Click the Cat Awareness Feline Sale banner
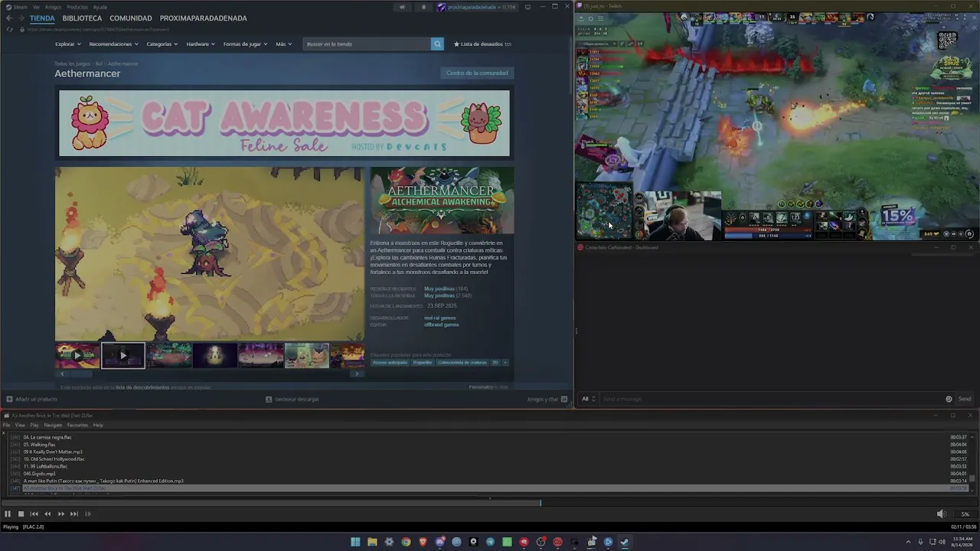Image resolution: width=980 pixels, height=551 pixels. pyautogui.click(x=284, y=123)
